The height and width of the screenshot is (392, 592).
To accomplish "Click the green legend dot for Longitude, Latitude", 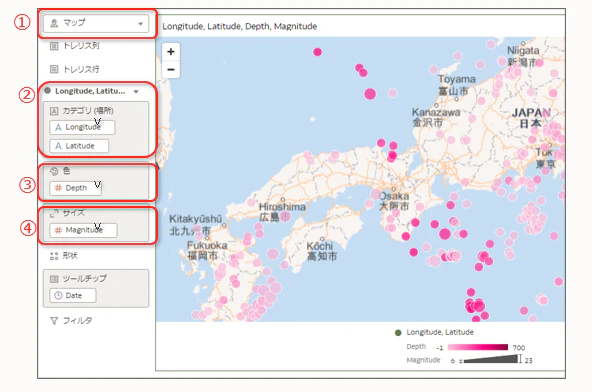I will tap(398, 333).
